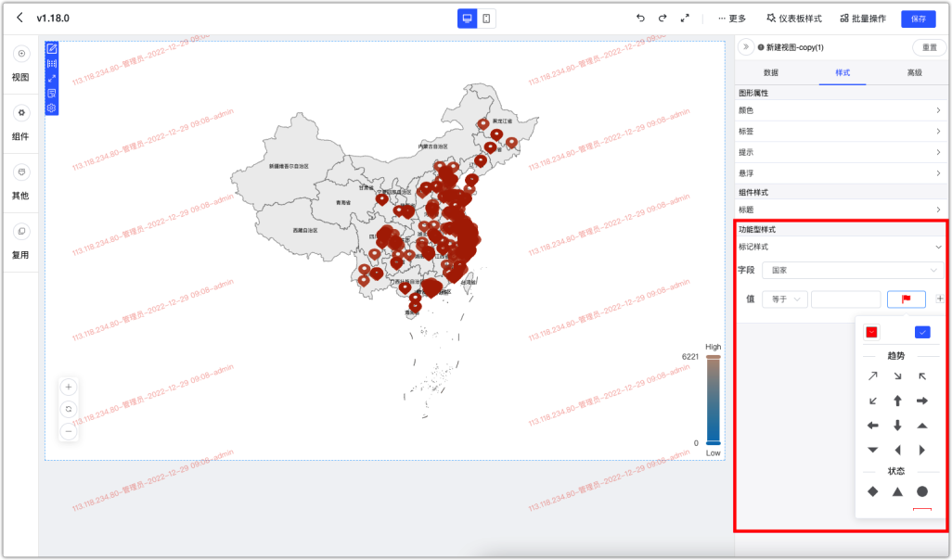Open fullscreen preview from top toolbar

point(685,19)
